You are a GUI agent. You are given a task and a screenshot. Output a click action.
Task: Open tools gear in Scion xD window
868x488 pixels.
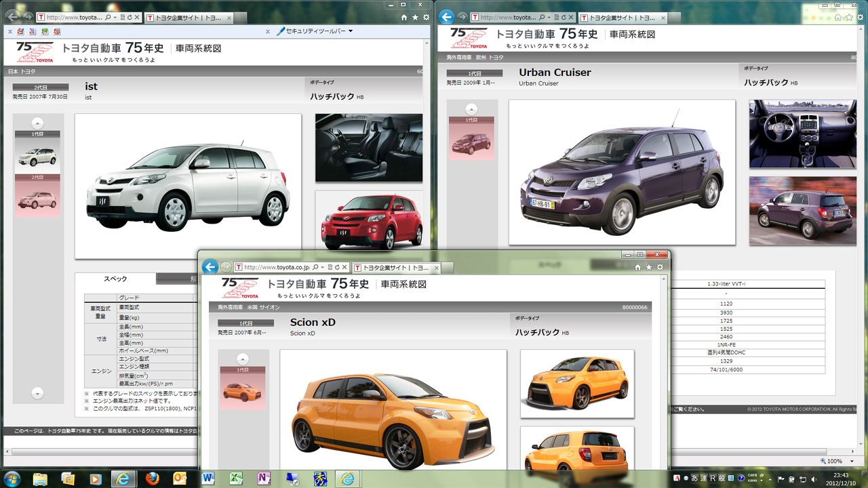(660, 267)
